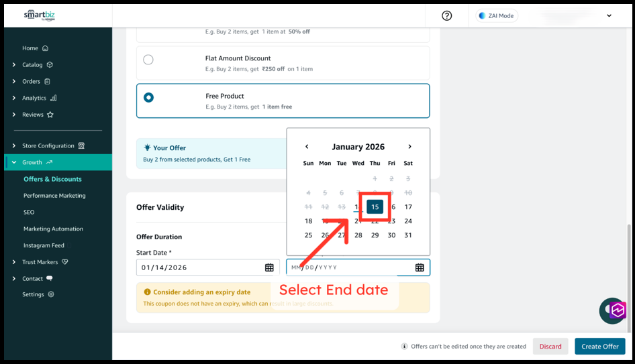This screenshot has height=364, width=635.
Task: Toggle ZAI Mode
Action: click(497, 16)
